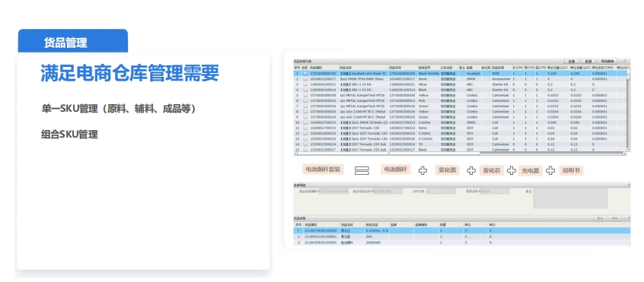Click the plus icon after 电池烟杆

[422, 170]
